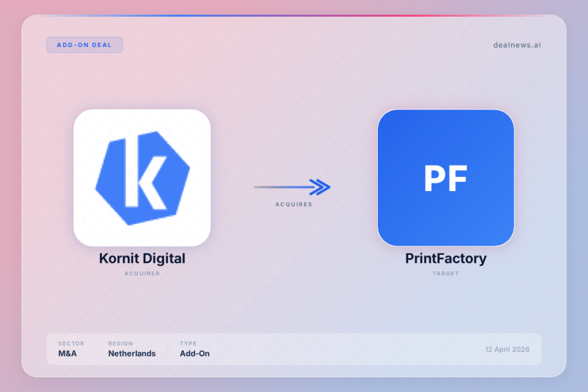The width and height of the screenshot is (588, 392).
Task: Select the PrintFactory company name
Action: pyautogui.click(x=446, y=258)
